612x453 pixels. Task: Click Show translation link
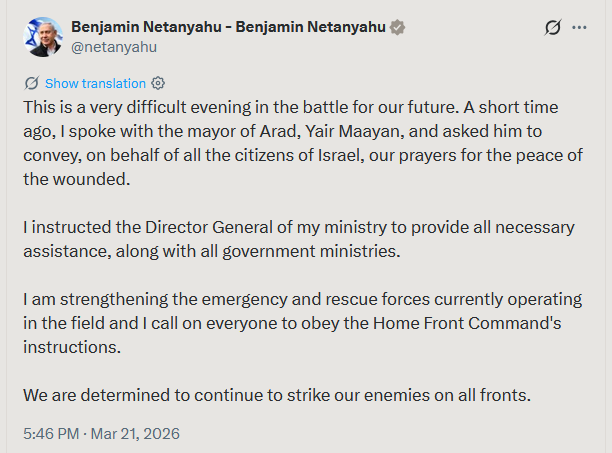pos(95,83)
